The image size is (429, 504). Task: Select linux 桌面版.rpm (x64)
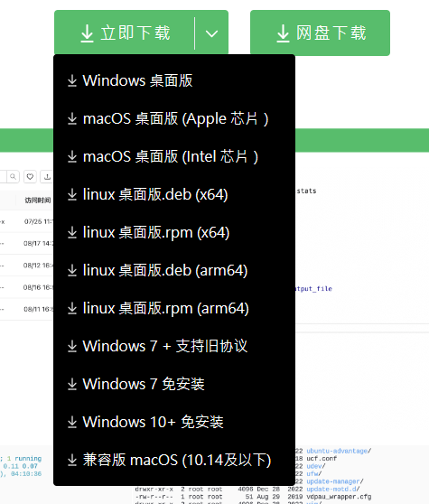[x=174, y=232]
